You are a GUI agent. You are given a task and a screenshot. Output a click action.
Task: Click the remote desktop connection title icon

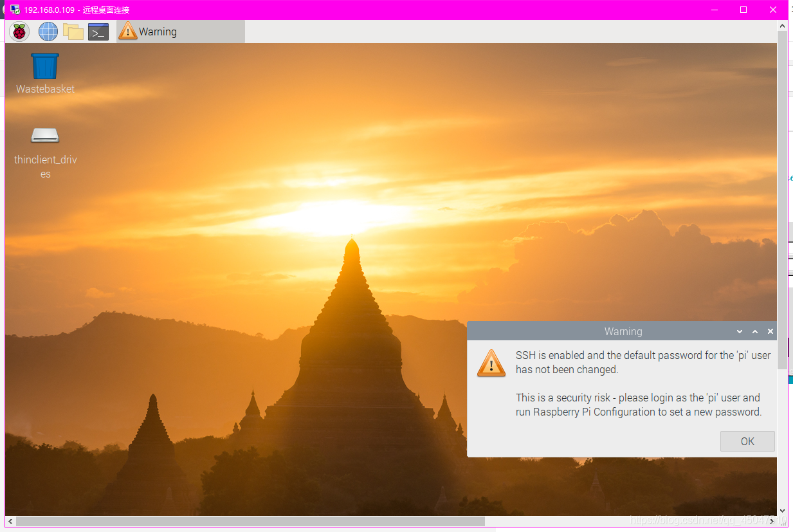15,10
